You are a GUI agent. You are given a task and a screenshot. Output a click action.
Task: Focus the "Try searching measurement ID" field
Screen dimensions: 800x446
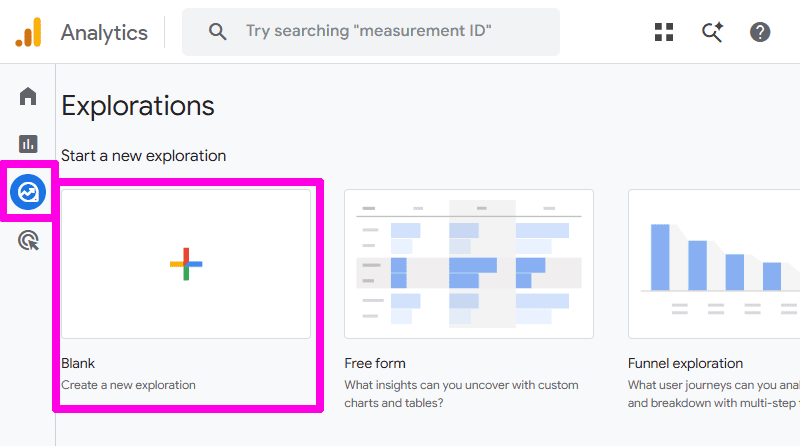pyautogui.click(x=371, y=32)
